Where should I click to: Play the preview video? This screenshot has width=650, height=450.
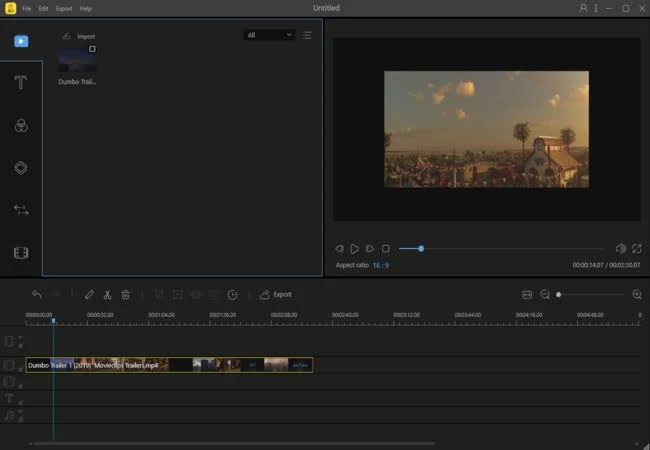(354, 248)
